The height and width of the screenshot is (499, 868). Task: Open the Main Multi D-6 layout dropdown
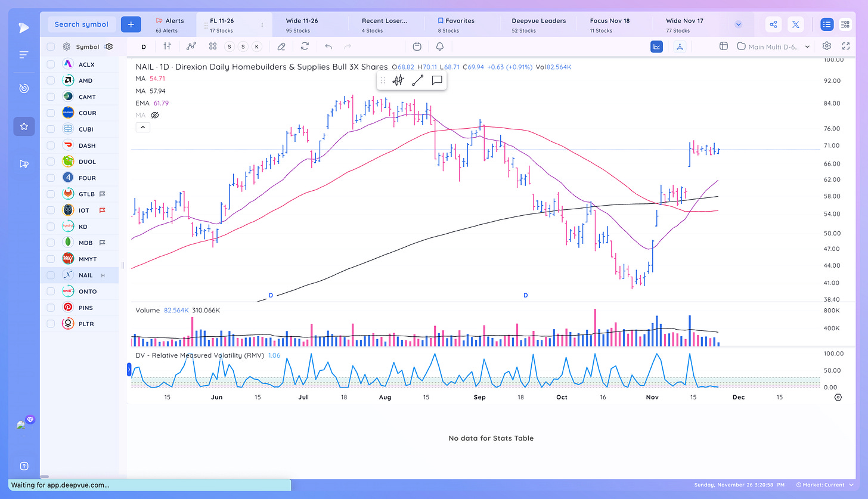pos(774,47)
